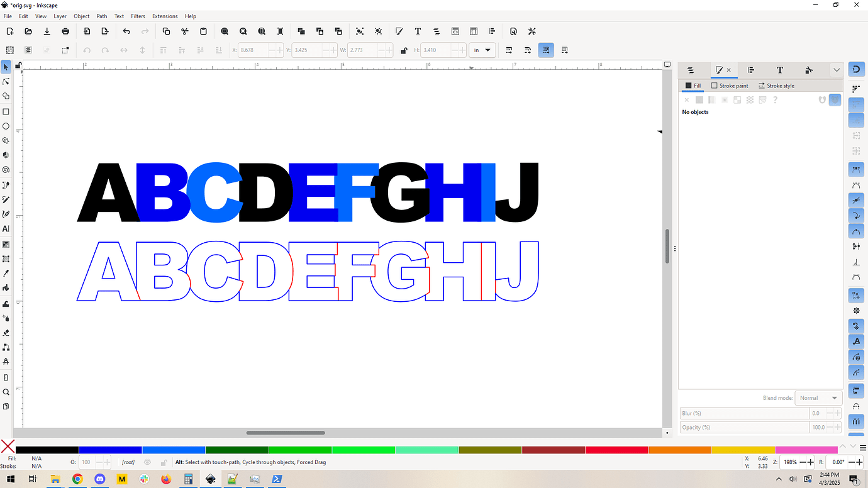Activate the eyedropper color picker tool

[x=6, y=273]
